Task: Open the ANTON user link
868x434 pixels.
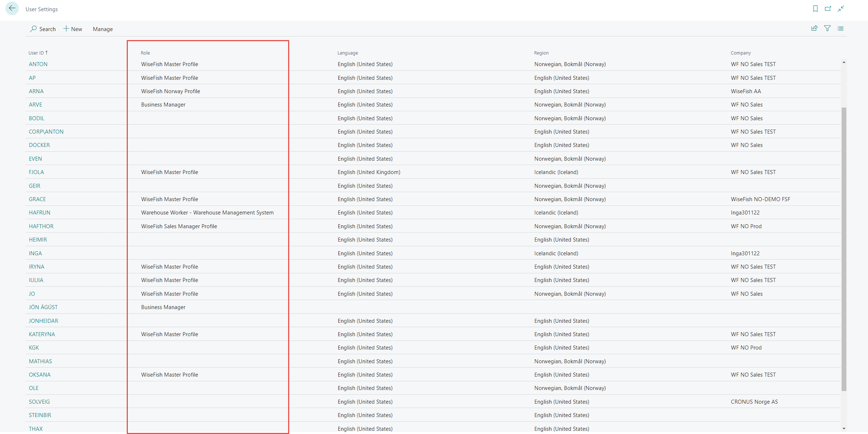Action: [38, 64]
